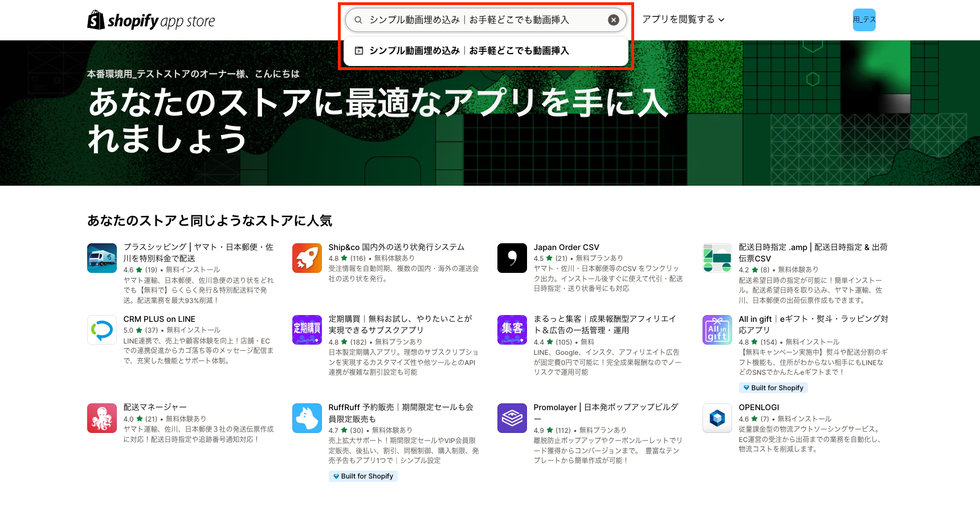This screenshot has height=511, width=980.
Task: Open the 配送マネージャー title link
Action: pyautogui.click(x=155, y=407)
